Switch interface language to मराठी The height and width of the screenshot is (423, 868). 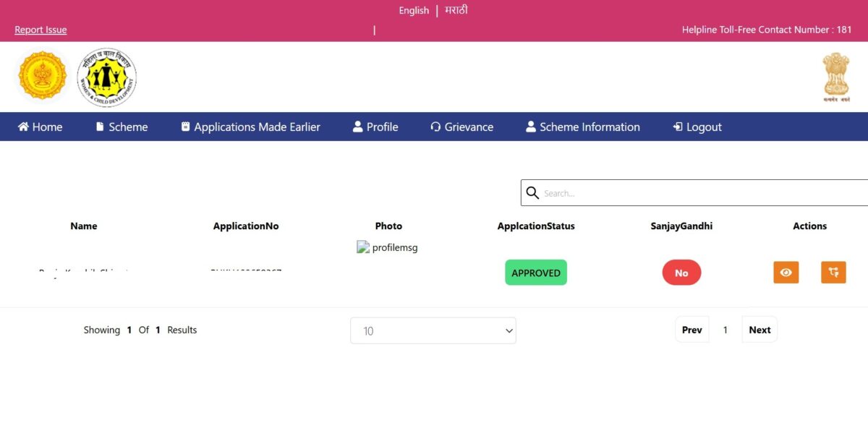click(x=455, y=10)
